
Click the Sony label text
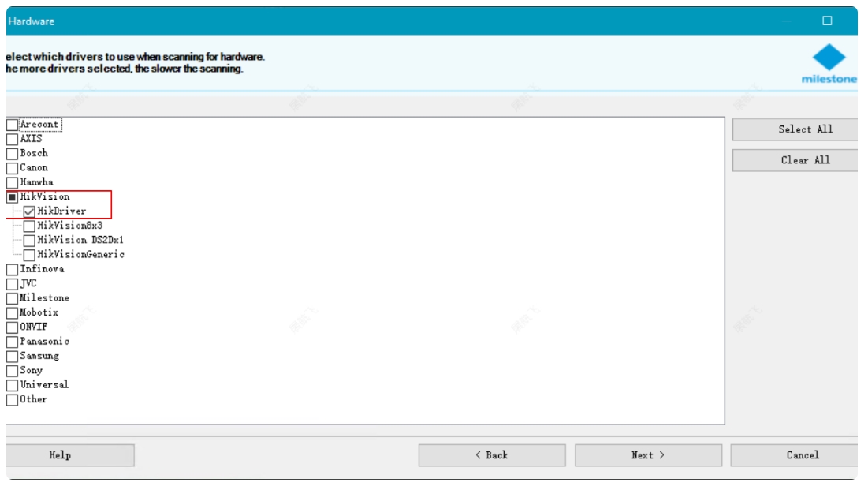click(31, 370)
